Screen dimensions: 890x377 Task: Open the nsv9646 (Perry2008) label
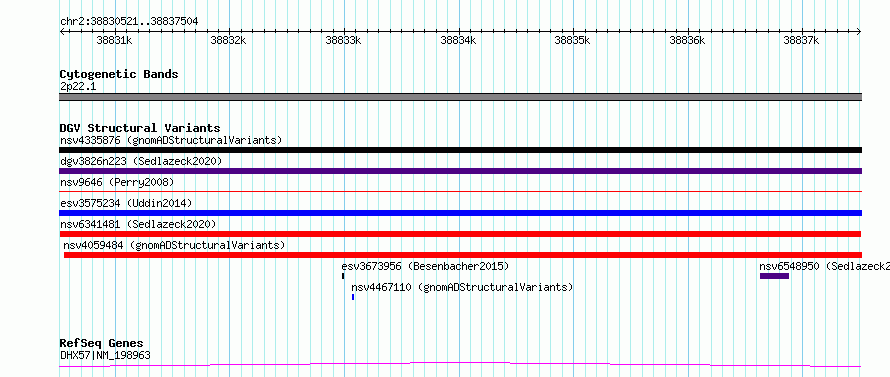pos(117,182)
